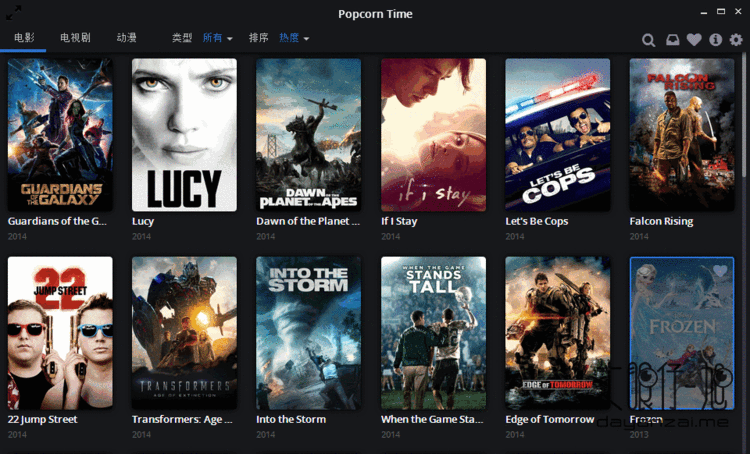Screen dimensions: 750x454
Task: Open the Falcon Rising poster
Action: 682,135
